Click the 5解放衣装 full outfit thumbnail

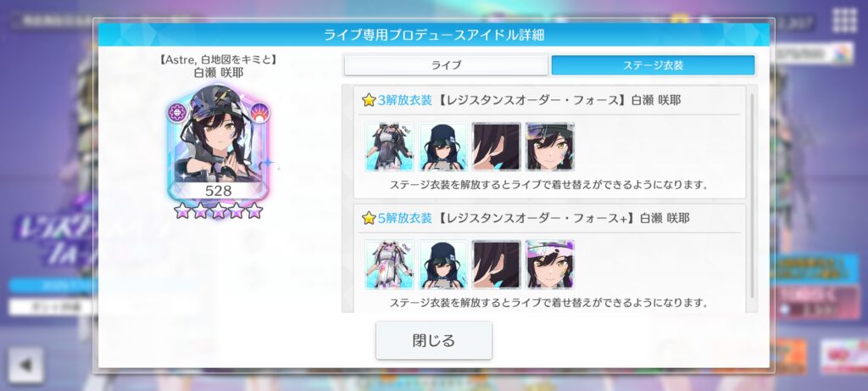(x=389, y=264)
